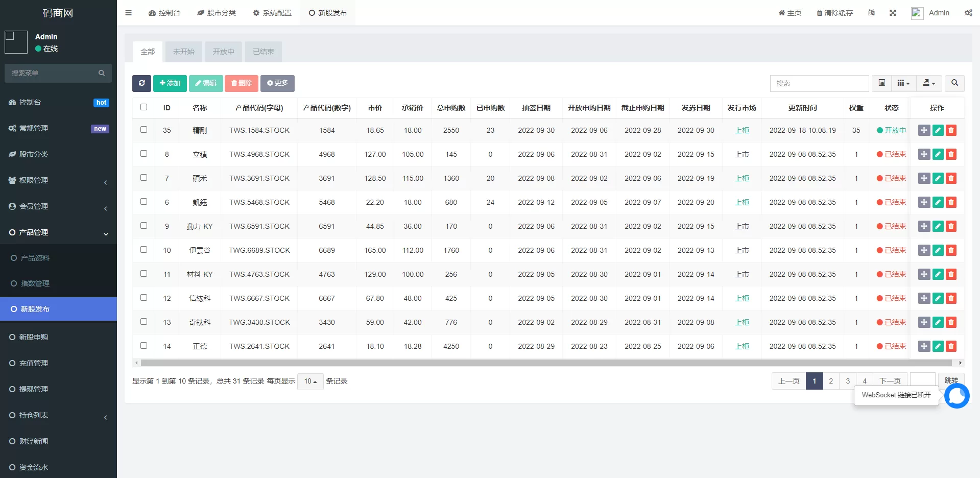This screenshot has width=980, height=478.
Task: Click the 下一页 pagination button
Action: (890, 381)
